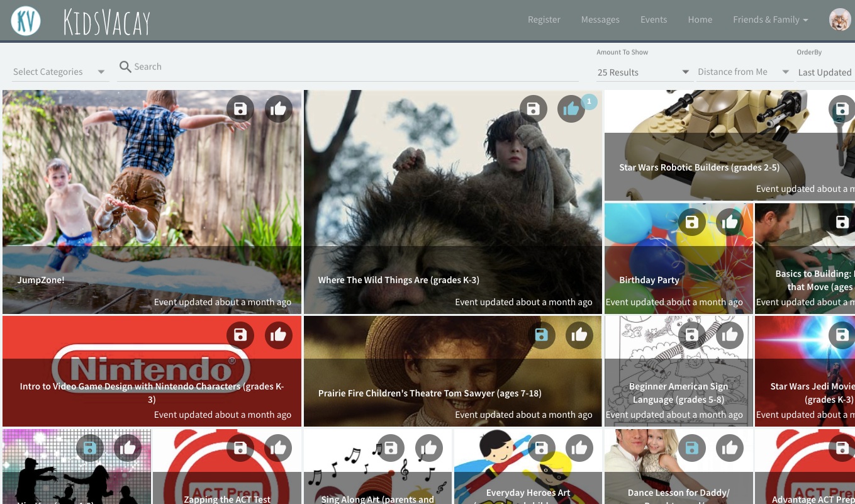Like the JumpZone! event
This screenshot has width=855, height=504.
[x=278, y=109]
